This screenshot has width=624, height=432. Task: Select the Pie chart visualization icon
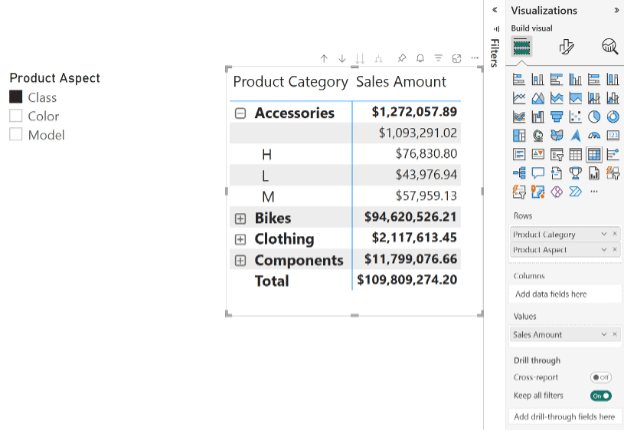[595, 117]
